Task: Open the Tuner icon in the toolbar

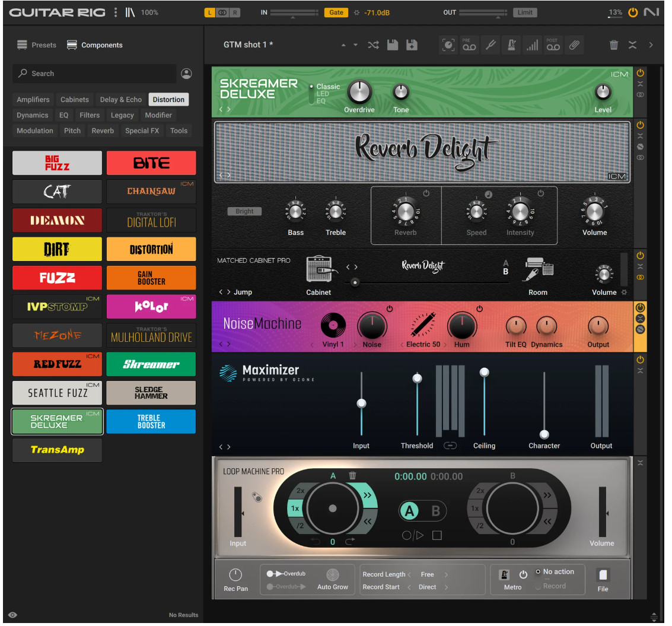Action: [491, 45]
